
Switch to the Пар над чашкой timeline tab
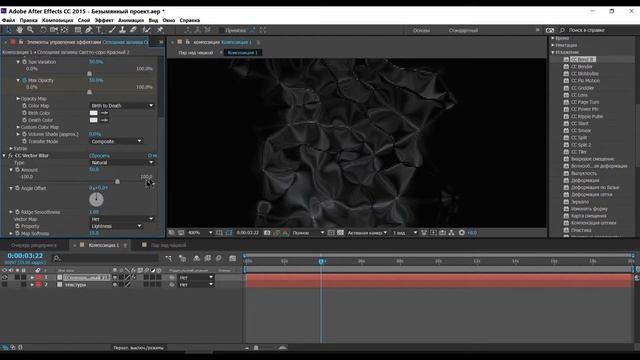(x=169, y=245)
